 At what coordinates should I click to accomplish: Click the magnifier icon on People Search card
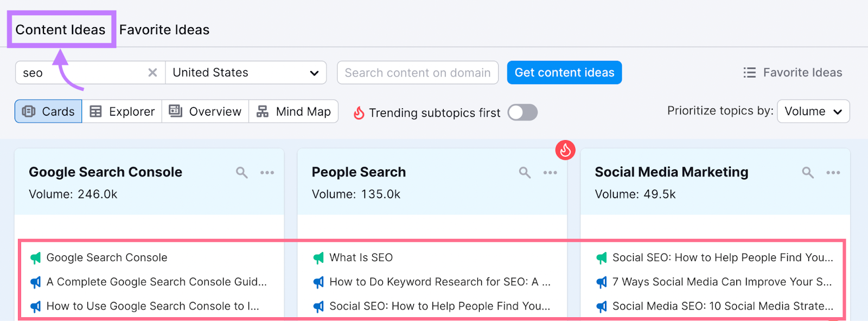pos(524,172)
